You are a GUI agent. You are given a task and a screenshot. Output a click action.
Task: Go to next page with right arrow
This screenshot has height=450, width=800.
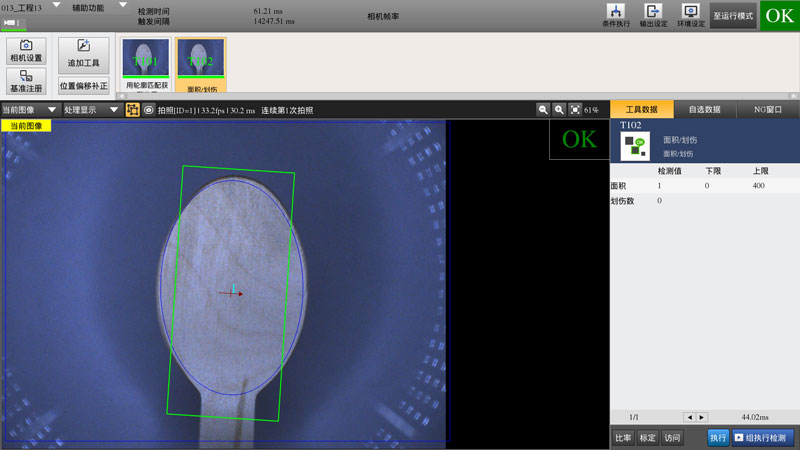pyautogui.click(x=702, y=417)
